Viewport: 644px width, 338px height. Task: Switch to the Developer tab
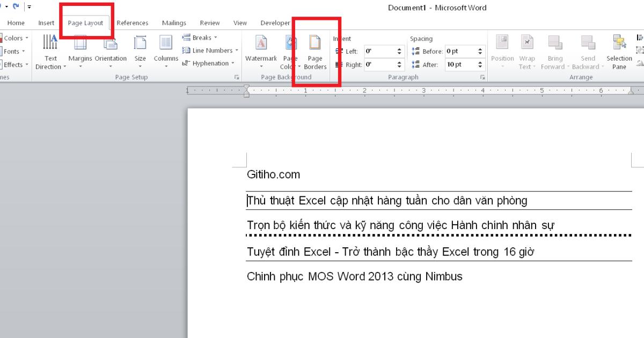[x=275, y=23]
